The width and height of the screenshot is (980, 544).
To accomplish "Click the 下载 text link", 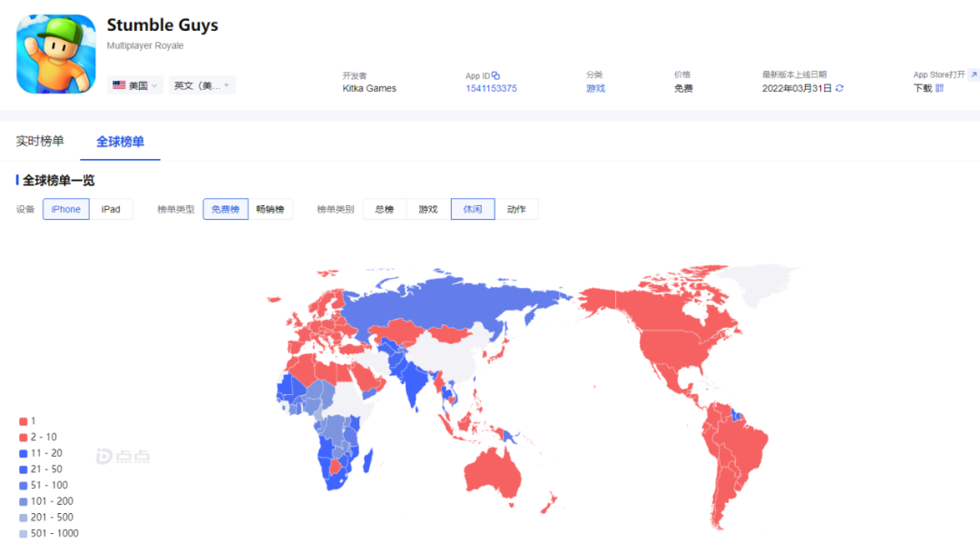I will 923,89.
